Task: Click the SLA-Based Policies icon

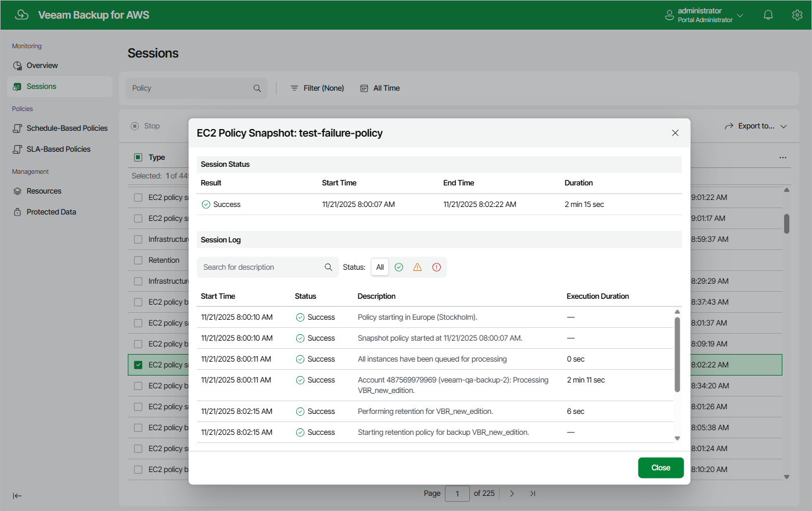Action: point(17,149)
